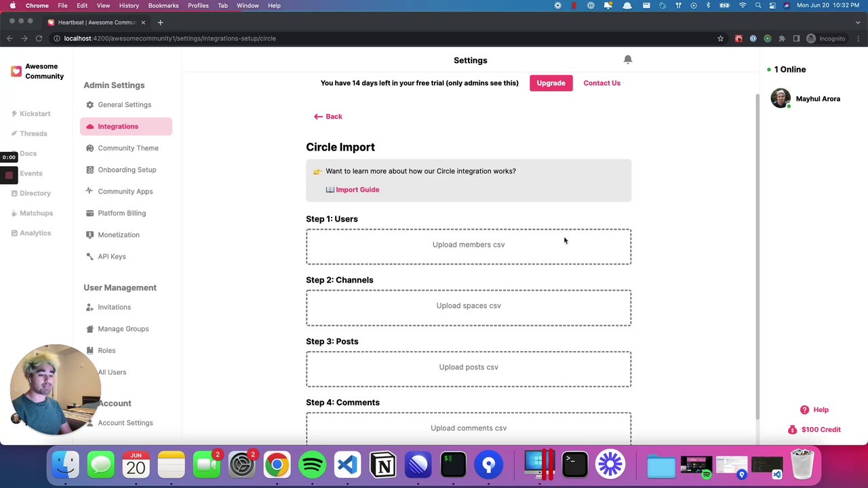Click the Roles icon

90,350
